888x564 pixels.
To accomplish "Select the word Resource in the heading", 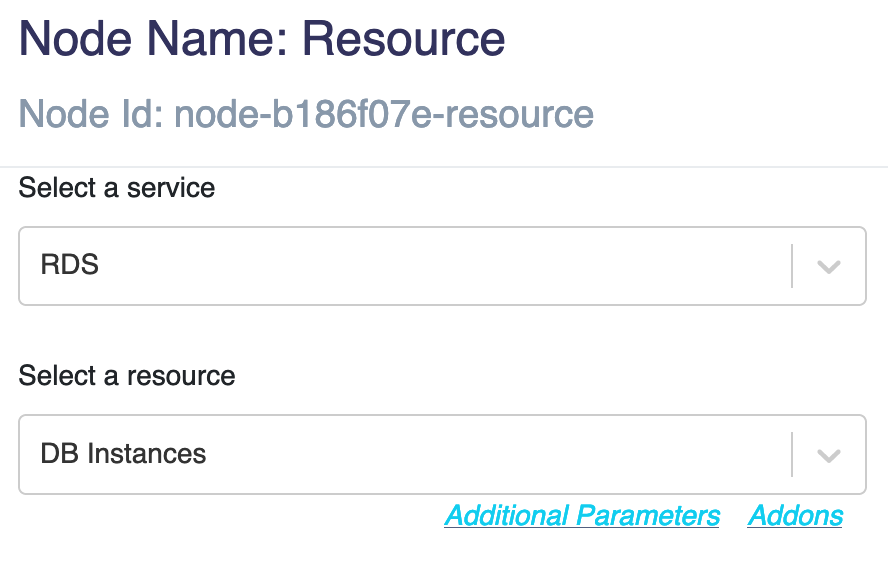I will click(403, 39).
